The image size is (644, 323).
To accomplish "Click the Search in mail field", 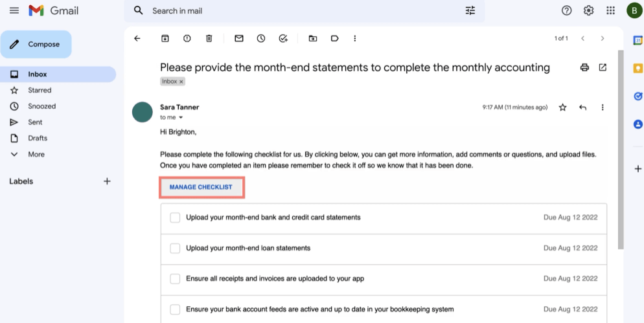I will pos(292,10).
